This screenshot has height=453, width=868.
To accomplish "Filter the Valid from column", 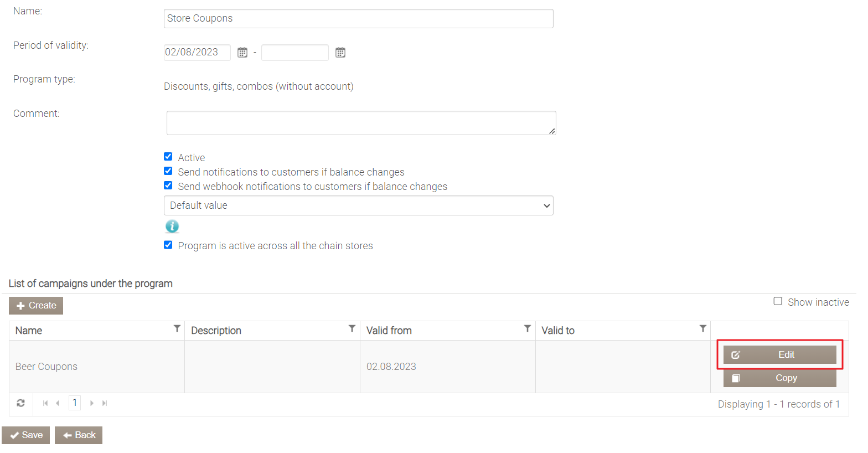I will (527, 329).
